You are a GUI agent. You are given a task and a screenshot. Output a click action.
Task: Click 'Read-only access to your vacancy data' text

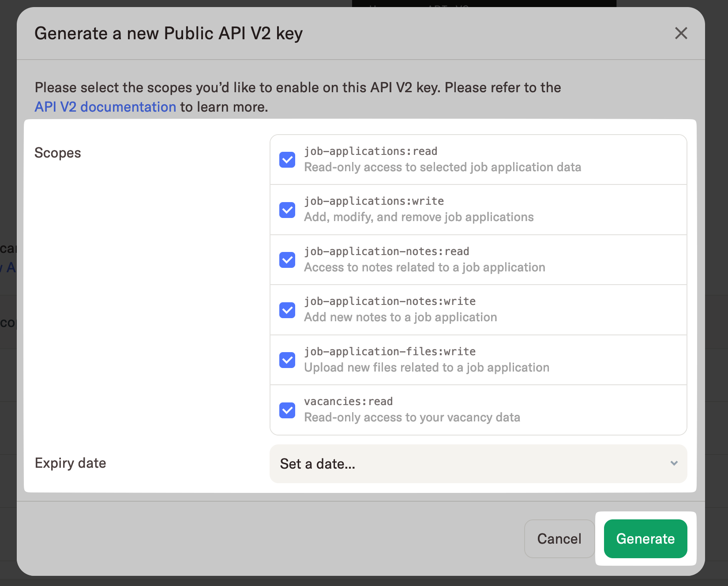coord(412,417)
